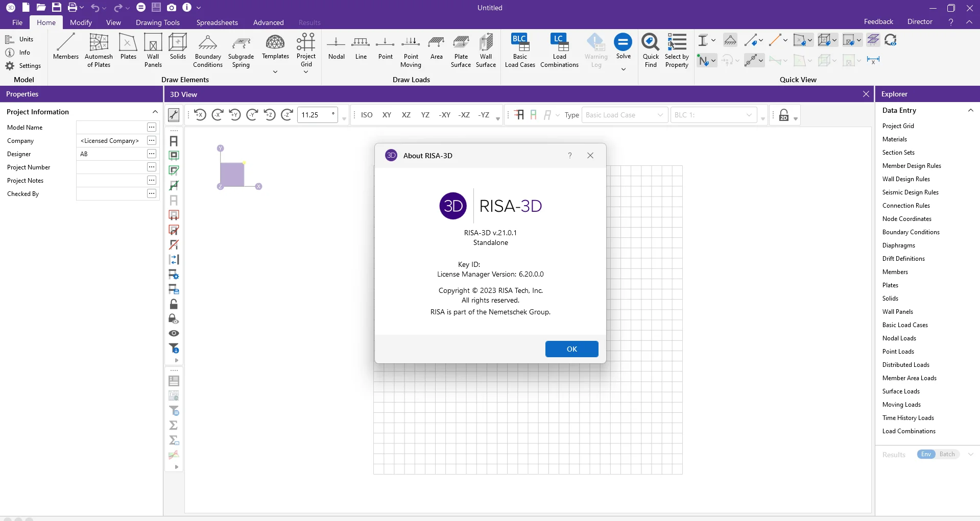Switch to the Advanced tab

(x=268, y=22)
